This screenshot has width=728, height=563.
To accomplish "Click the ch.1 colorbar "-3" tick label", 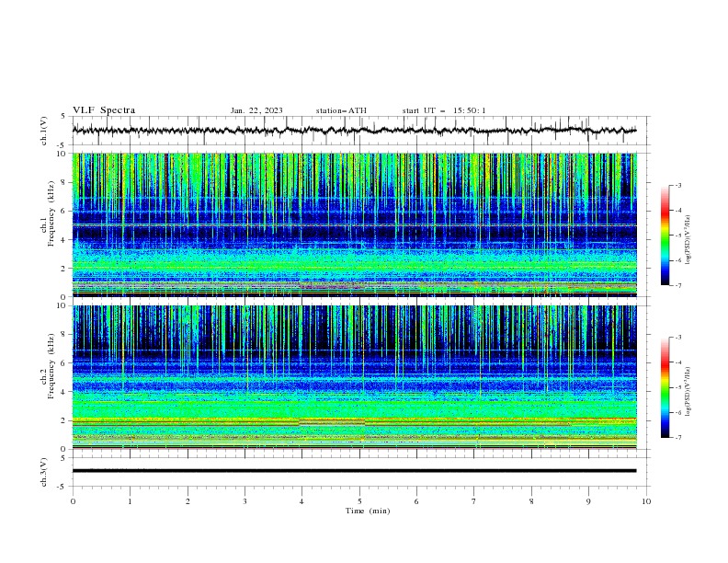I will pos(678,185).
